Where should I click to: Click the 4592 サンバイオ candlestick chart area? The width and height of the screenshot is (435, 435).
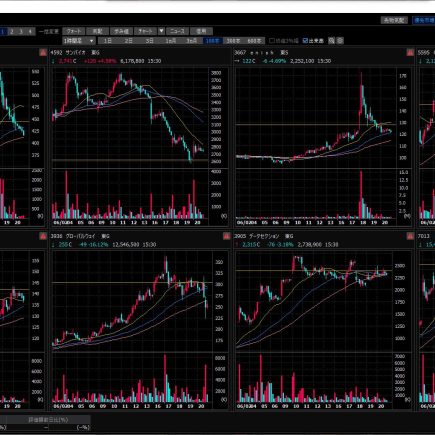point(130,118)
